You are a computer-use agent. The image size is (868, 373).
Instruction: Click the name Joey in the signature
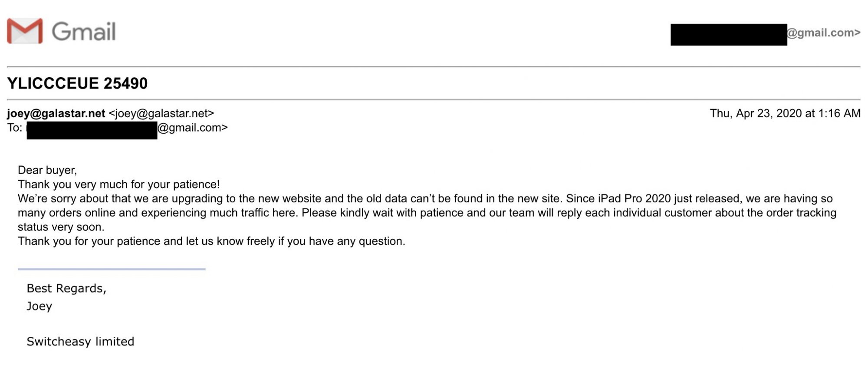[39, 306]
